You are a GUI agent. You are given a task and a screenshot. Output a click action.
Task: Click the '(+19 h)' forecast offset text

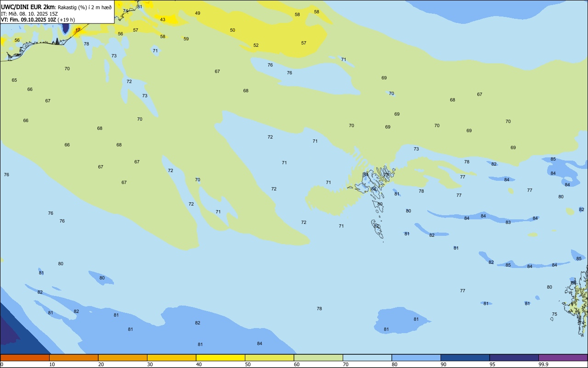[x=66, y=20]
